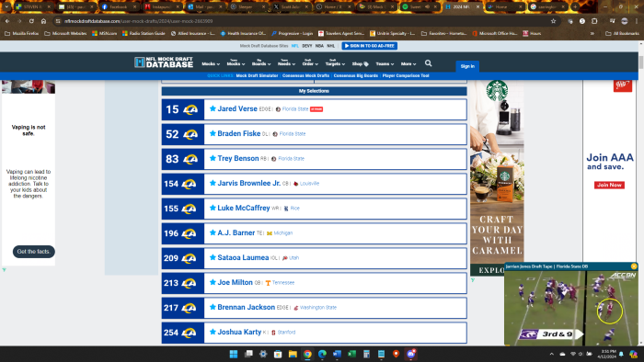This screenshot has width=644, height=362.
Task: Click the Michigan logo by A.J. Barner
Action: 270,233
